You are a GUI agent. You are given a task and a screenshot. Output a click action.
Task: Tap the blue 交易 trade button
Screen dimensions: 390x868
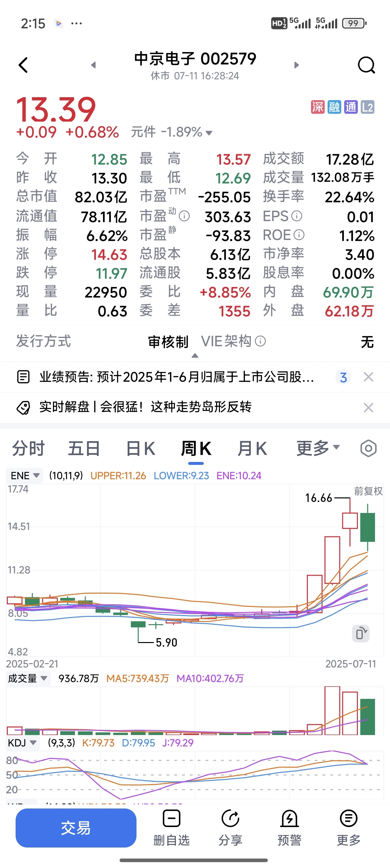[76, 828]
